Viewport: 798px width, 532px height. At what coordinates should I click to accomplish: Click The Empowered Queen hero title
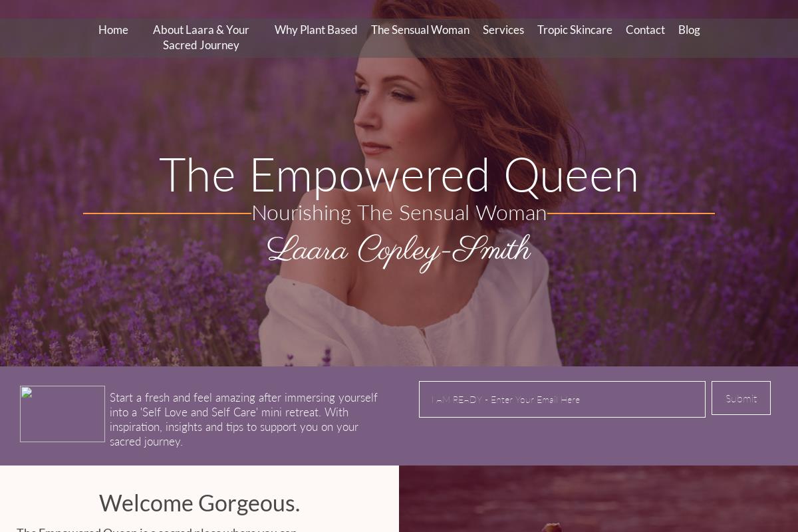[399, 175]
